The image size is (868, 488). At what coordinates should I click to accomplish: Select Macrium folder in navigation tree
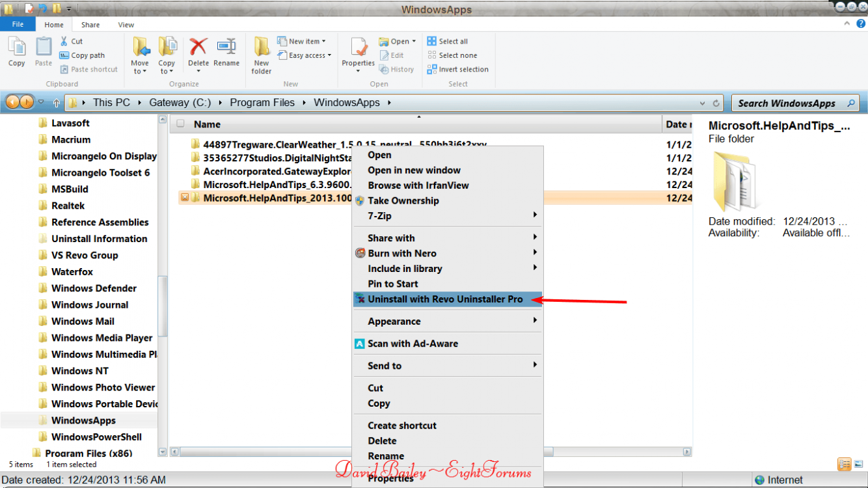[x=71, y=139]
